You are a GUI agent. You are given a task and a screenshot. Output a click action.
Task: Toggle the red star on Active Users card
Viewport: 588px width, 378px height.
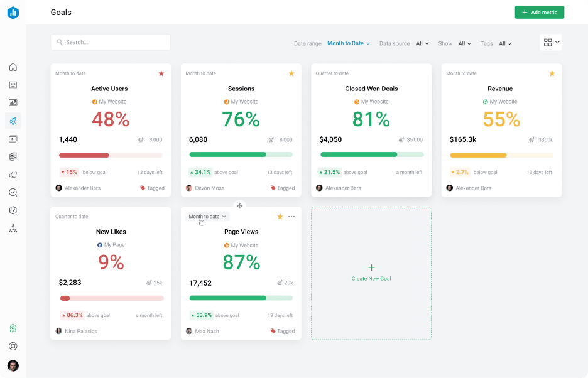(161, 73)
